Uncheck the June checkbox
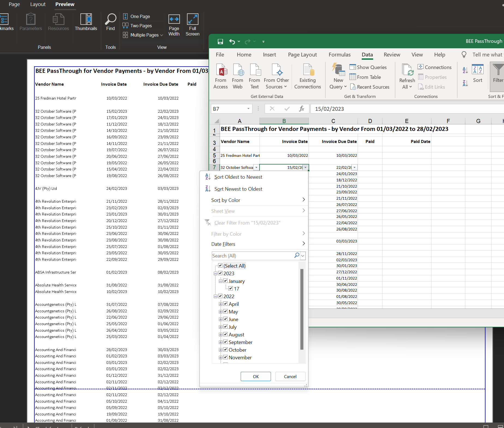504x428 pixels. pyautogui.click(x=225, y=319)
